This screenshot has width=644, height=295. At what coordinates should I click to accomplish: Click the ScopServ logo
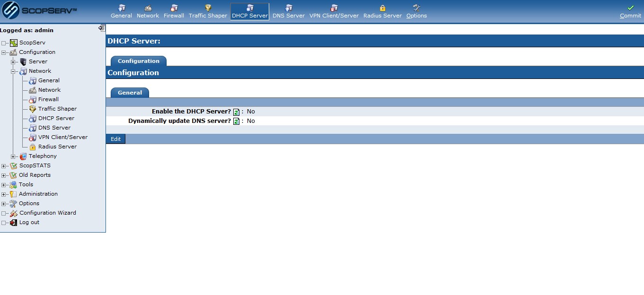point(39,11)
